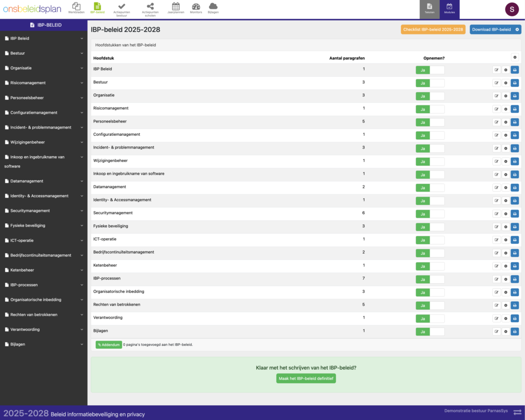This screenshot has height=420, width=525.
Task: Print the Bestuur chapter with the printer icon
Action: coord(515,82)
